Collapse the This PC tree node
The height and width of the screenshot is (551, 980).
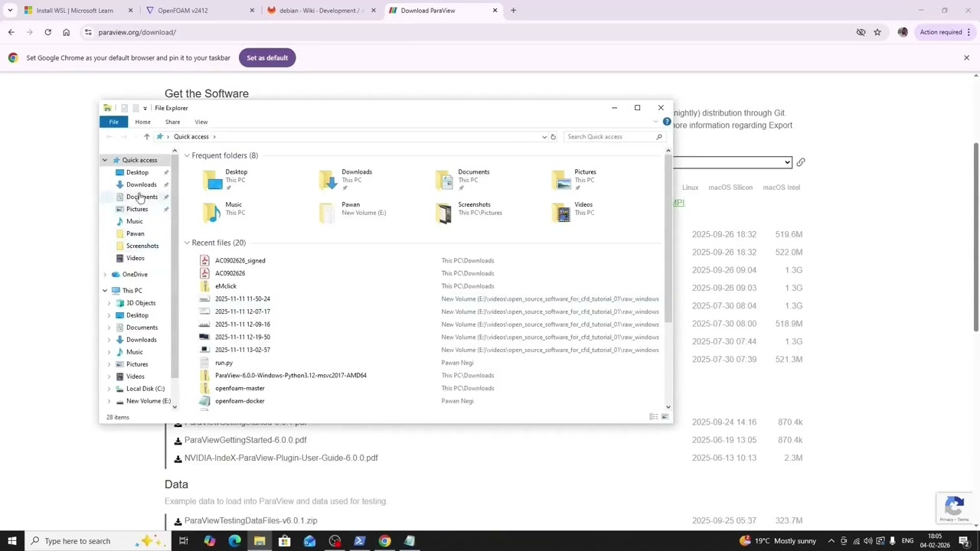tap(105, 291)
